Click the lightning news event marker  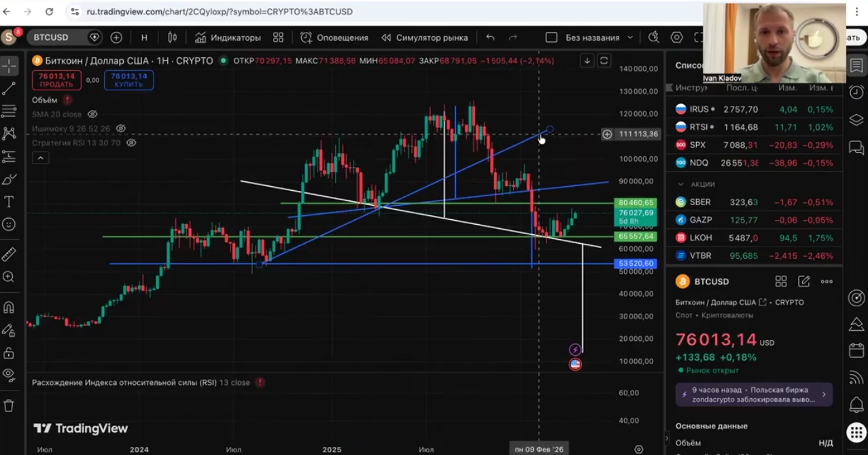coord(575,350)
